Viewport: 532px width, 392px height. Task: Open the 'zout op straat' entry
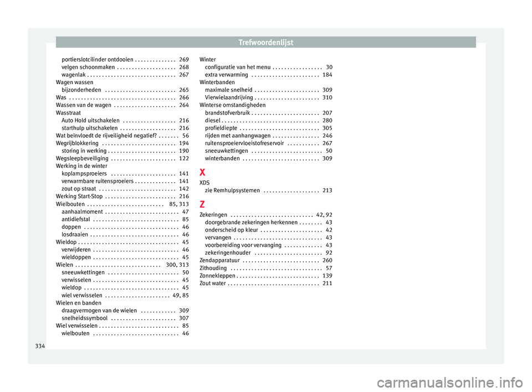point(80,189)
